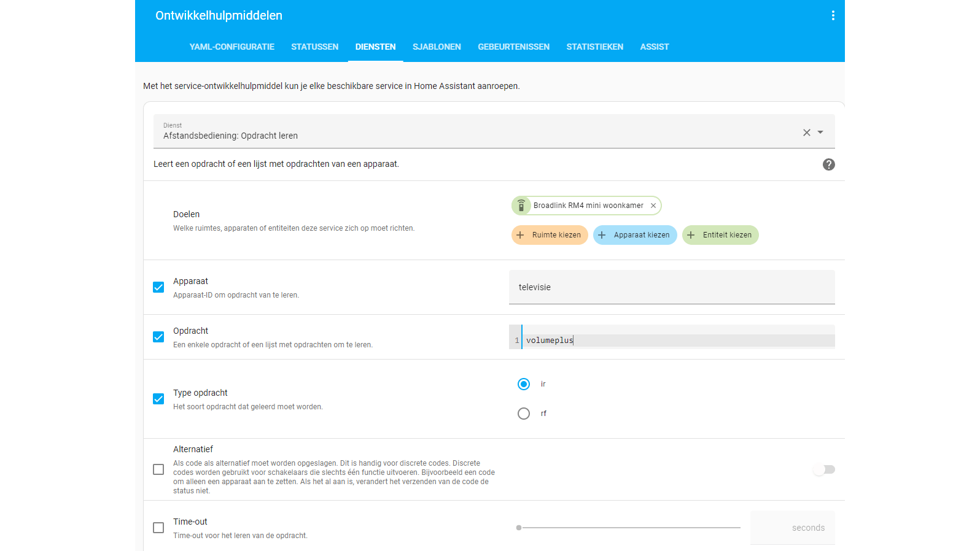
Task: View the Statistieken tab
Action: pos(595,47)
